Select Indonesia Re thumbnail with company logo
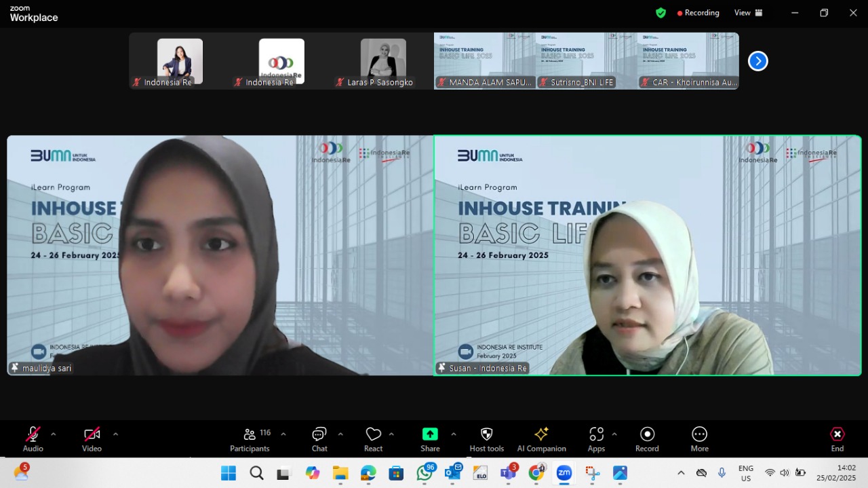 [x=281, y=61]
